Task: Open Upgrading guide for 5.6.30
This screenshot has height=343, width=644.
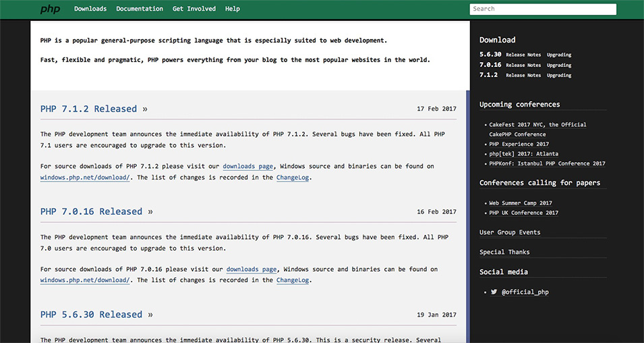Action: click(559, 55)
